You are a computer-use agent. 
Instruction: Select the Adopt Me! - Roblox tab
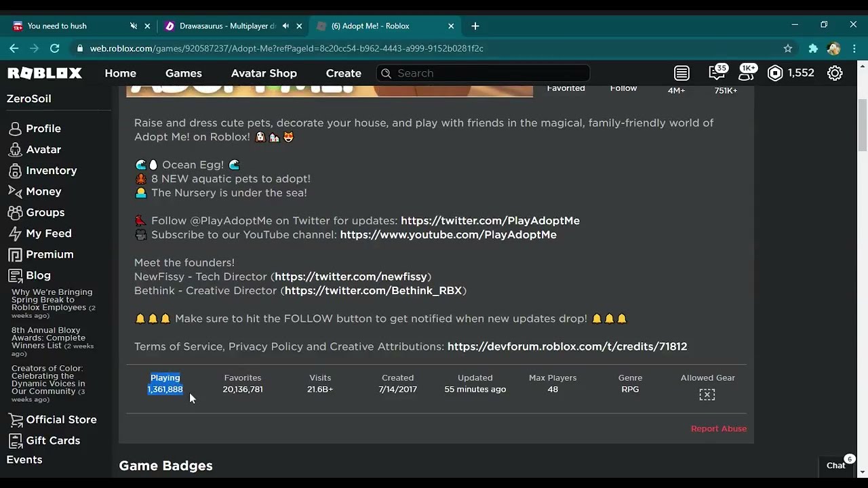click(385, 26)
